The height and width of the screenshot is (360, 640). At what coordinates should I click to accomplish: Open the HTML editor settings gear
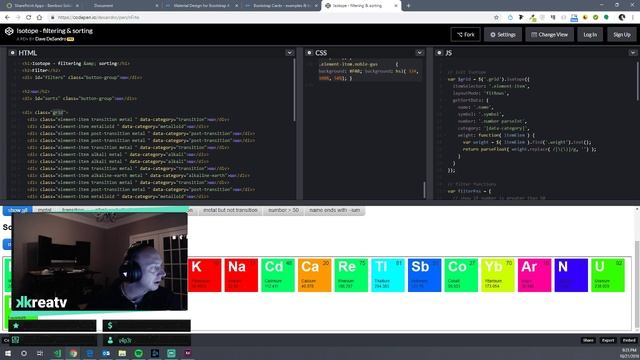[13, 53]
